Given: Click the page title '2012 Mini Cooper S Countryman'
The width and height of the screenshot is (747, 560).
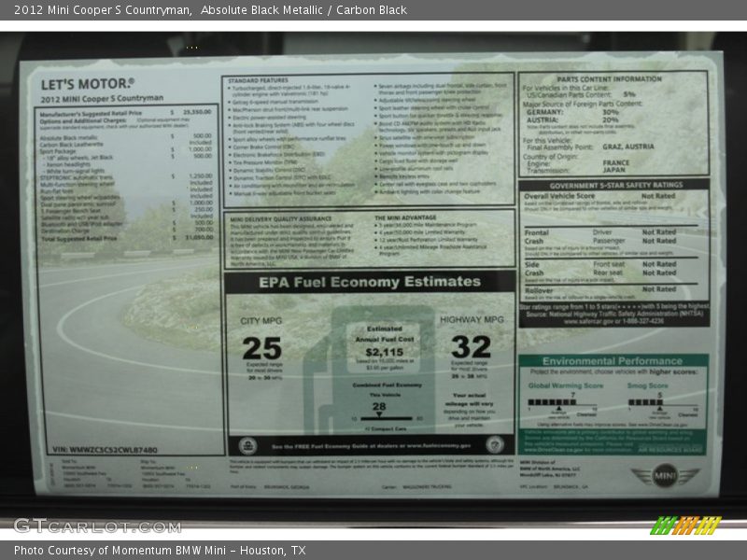Looking at the screenshot, I should click(x=103, y=10).
